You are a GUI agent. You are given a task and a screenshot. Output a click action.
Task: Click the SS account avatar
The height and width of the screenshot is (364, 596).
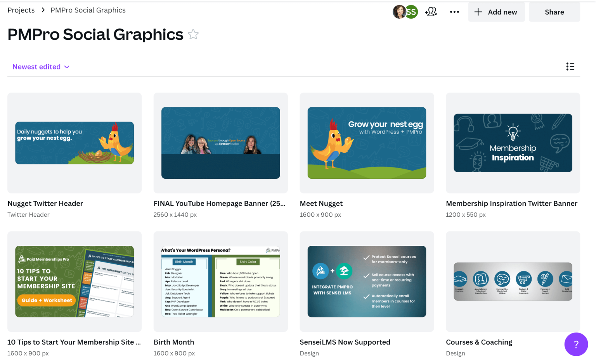coord(411,12)
